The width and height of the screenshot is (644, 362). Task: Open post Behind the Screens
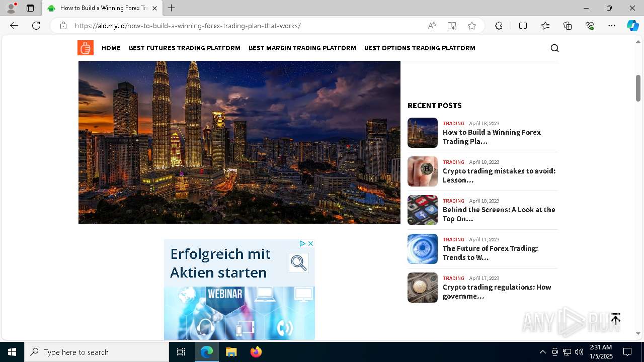[499, 214]
